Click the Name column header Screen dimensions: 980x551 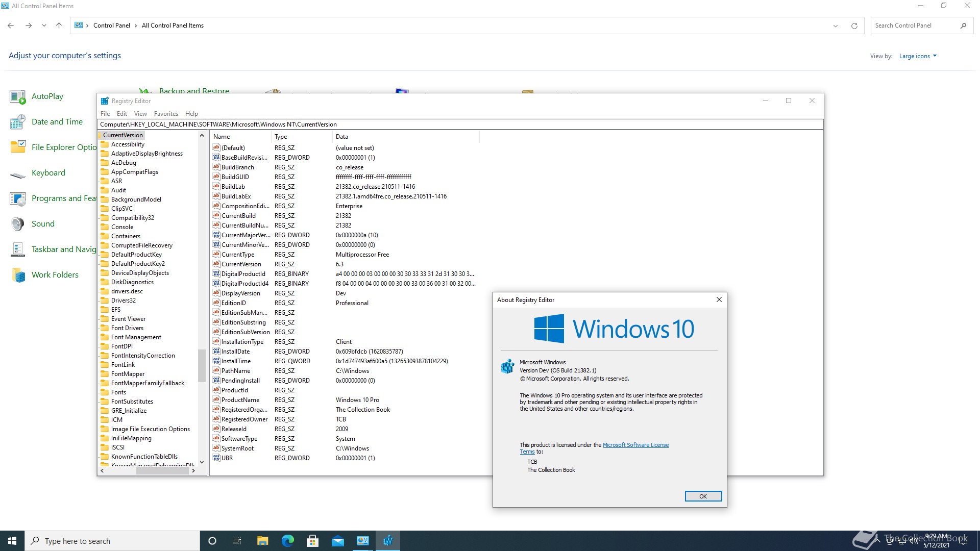[x=240, y=137]
